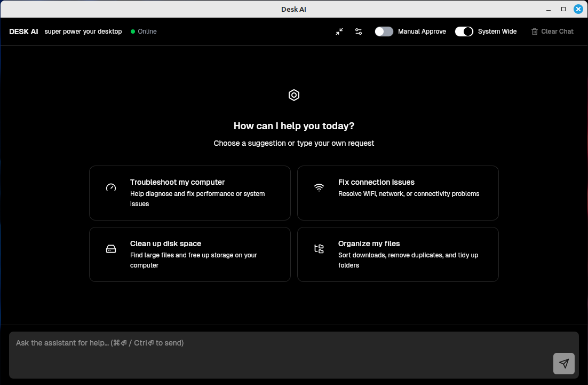The width and height of the screenshot is (588, 385).
Task: Select the Troubleshoot my computer card
Action: (190, 193)
